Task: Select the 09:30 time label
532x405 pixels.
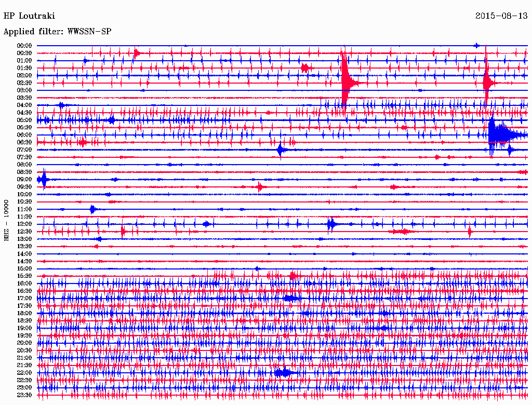Action: pyautogui.click(x=24, y=187)
